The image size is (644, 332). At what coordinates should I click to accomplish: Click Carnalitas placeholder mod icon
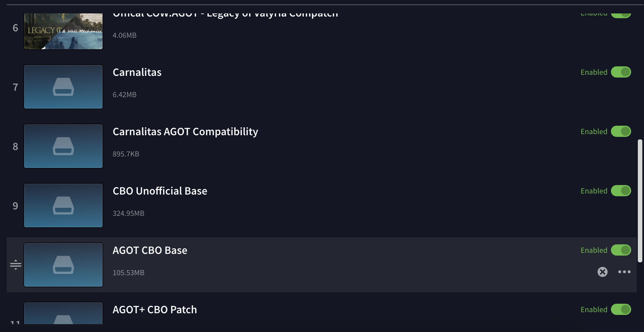pos(63,87)
